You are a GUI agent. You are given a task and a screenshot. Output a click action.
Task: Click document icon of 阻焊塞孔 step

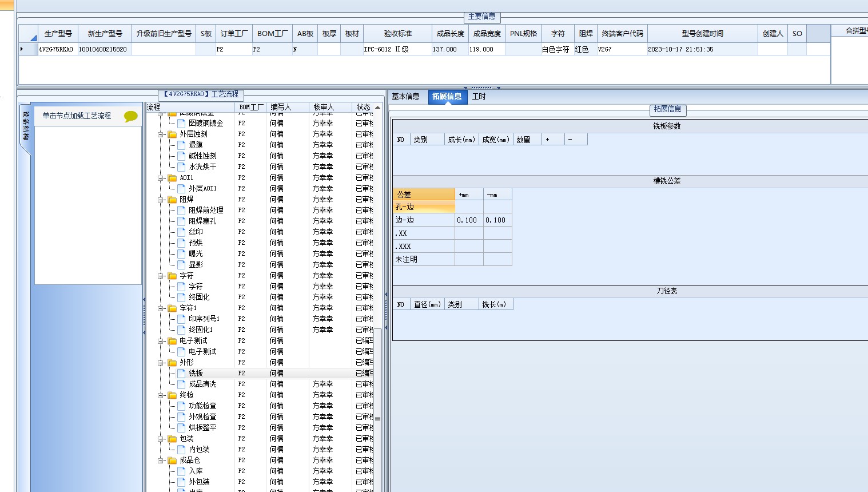point(181,221)
